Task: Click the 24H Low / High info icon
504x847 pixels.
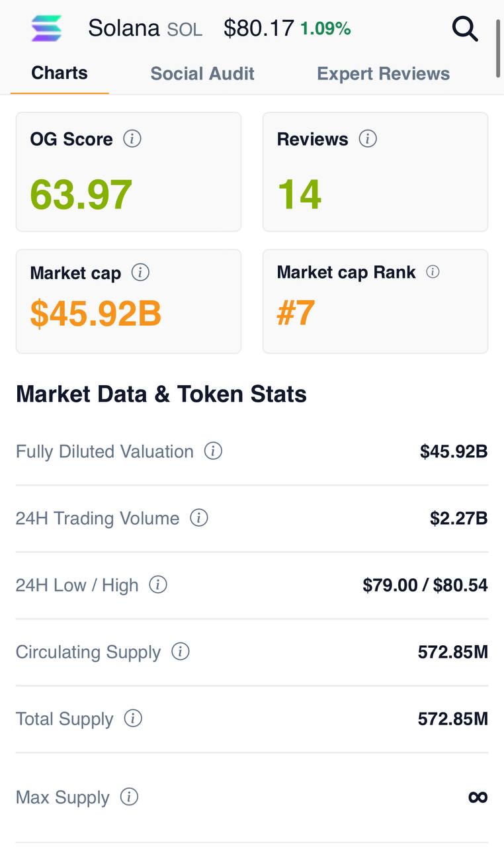Action: click(158, 585)
